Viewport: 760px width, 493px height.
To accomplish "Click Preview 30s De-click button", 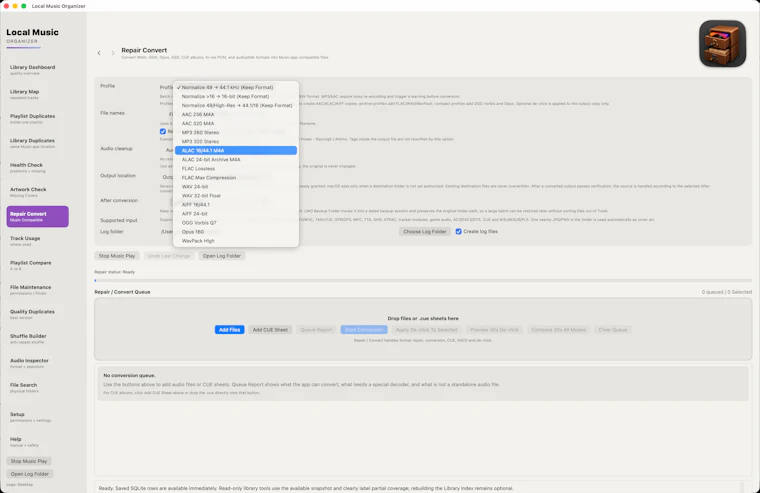I will [494, 330].
